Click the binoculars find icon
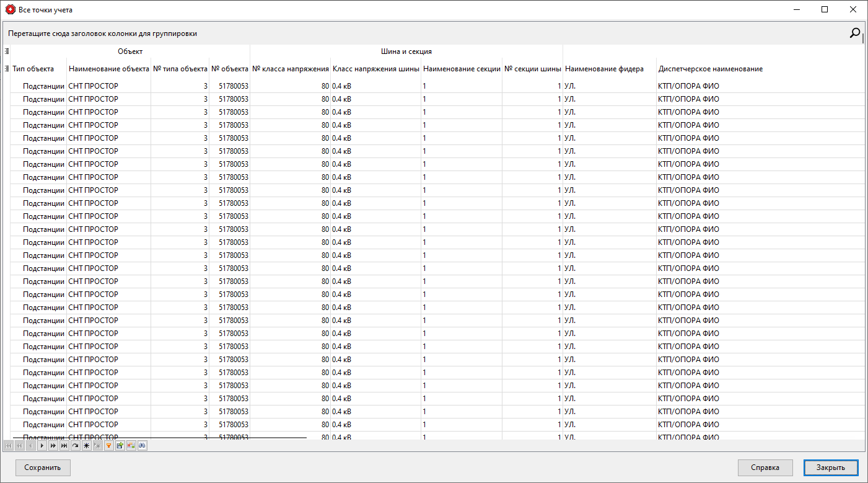 pos(142,445)
